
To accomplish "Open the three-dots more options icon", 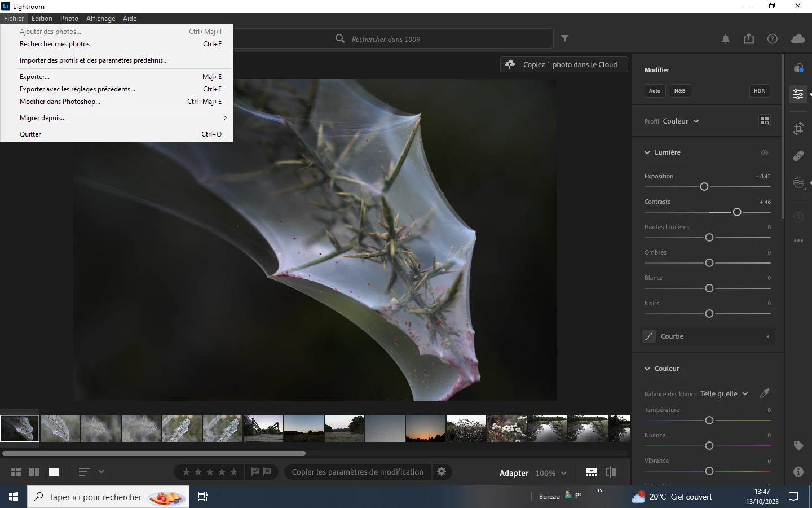I will point(798,240).
